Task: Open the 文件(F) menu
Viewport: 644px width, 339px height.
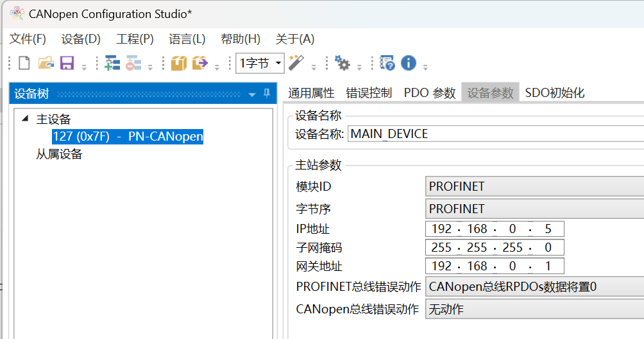Action: pyautogui.click(x=28, y=39)
